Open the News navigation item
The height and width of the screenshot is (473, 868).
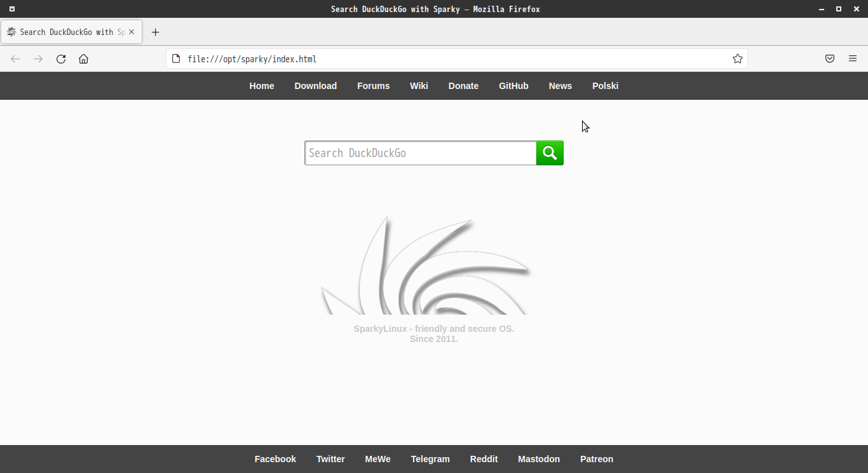560,86
